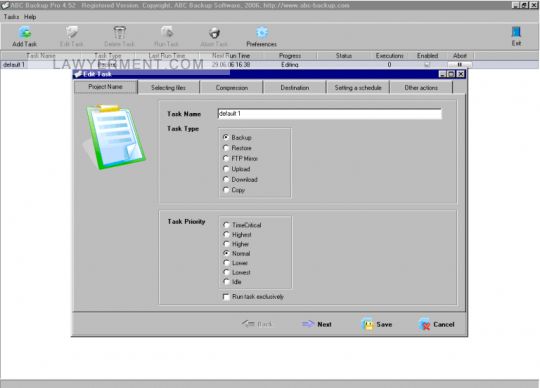This screenshot has height=388, width=540.
Task: Click the Enabled column header
Action: point(427,55)
